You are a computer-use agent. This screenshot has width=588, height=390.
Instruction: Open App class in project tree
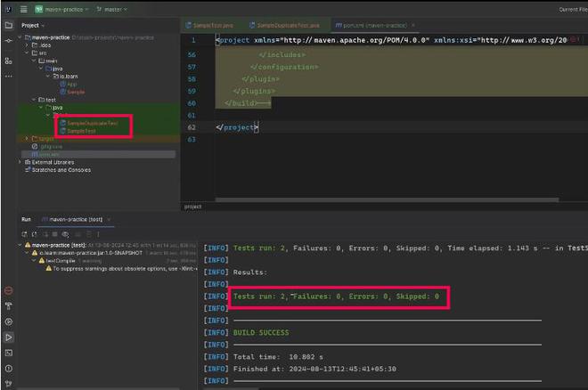(69, 85)
